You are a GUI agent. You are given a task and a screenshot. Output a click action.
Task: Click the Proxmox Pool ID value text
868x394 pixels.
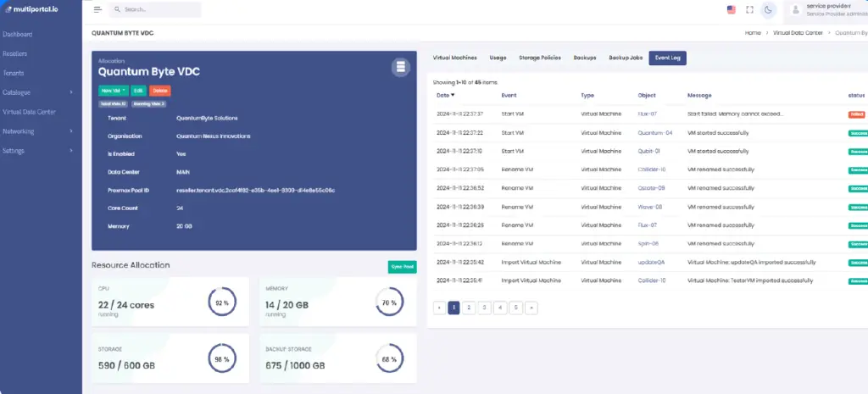tap(255, 191)
